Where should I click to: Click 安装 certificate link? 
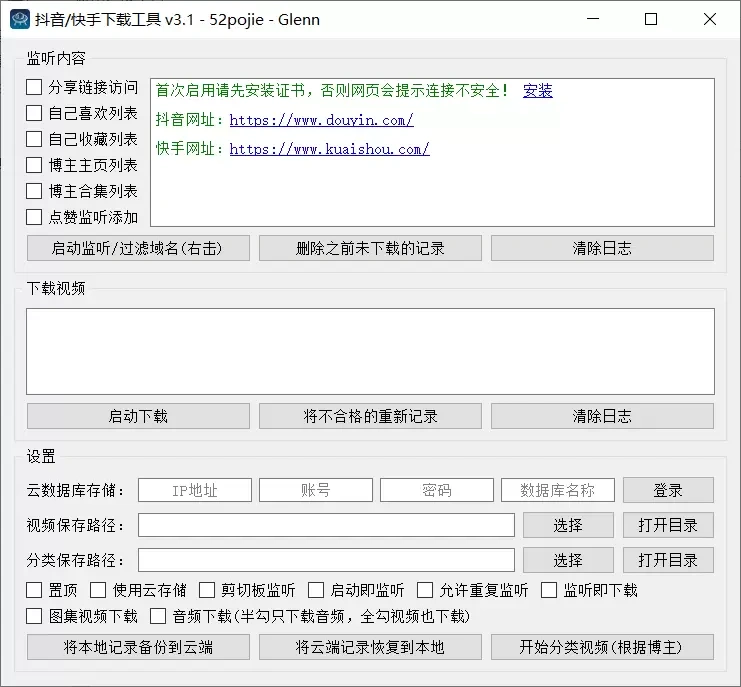pos(537,91)
